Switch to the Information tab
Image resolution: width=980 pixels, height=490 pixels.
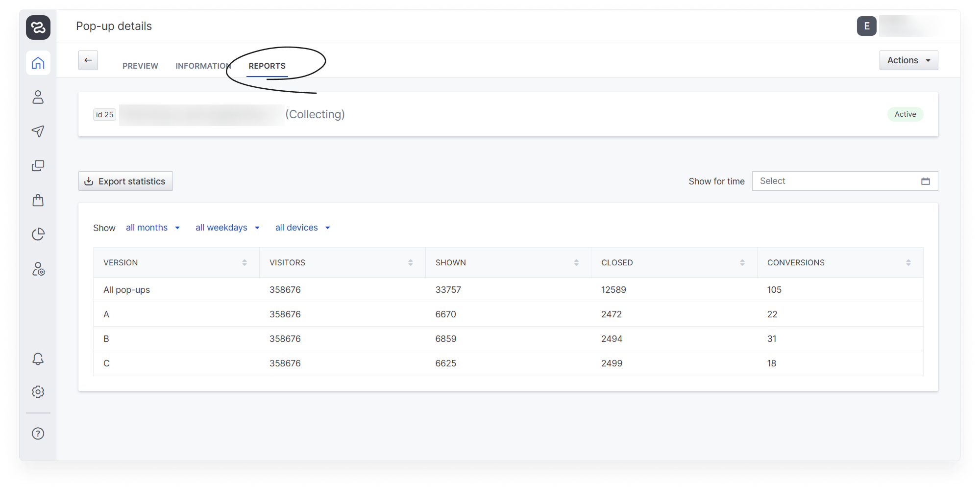coord(203,66)
